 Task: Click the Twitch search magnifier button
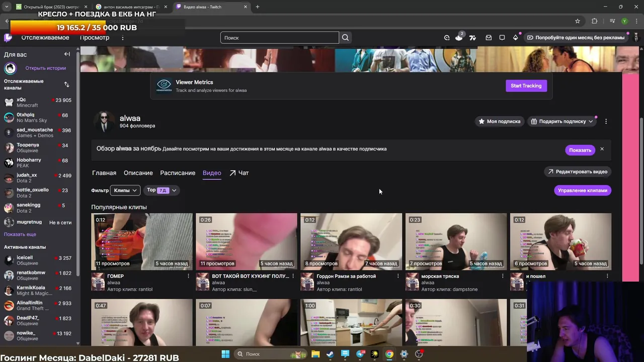click(x=345, y=38)
